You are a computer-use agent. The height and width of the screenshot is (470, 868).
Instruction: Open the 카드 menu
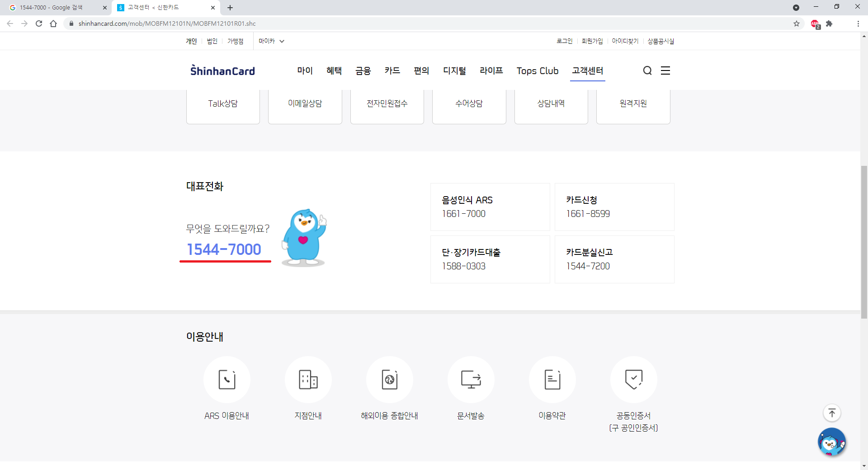392,70
